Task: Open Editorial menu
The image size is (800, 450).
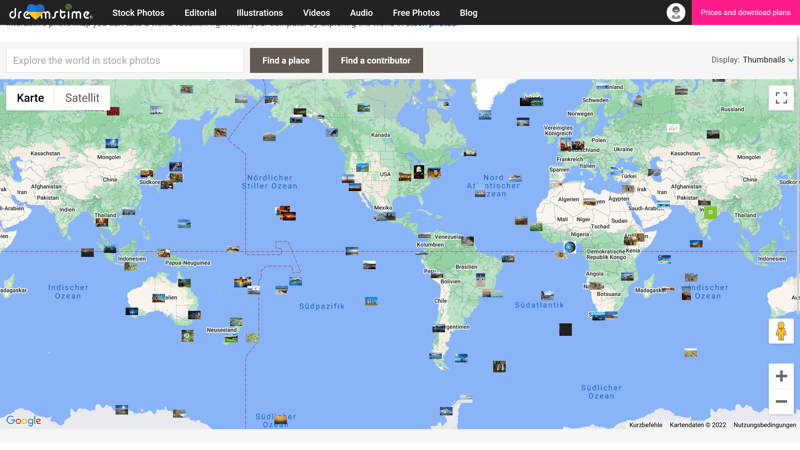Action: point(200,13)
